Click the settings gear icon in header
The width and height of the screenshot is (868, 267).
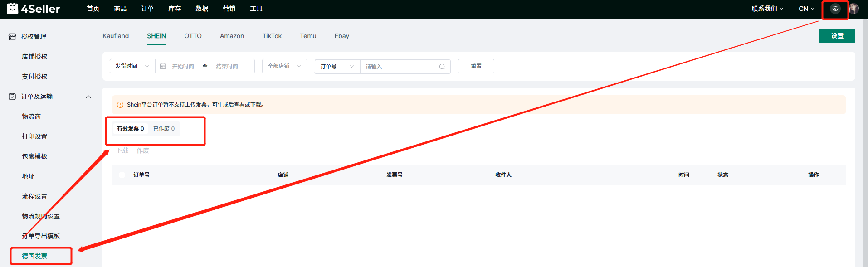(x=835, y=9)
